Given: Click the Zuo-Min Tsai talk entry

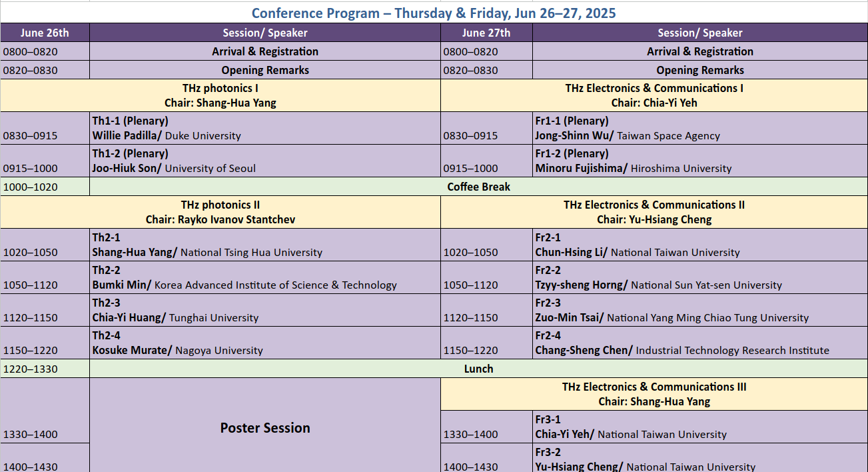Looking at the screenshot, I should coord(699,310).
